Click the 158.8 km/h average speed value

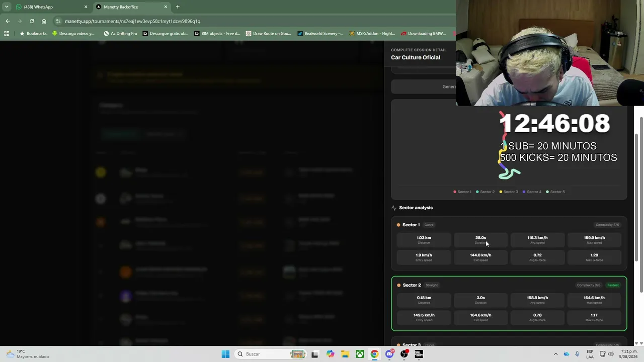537,298
